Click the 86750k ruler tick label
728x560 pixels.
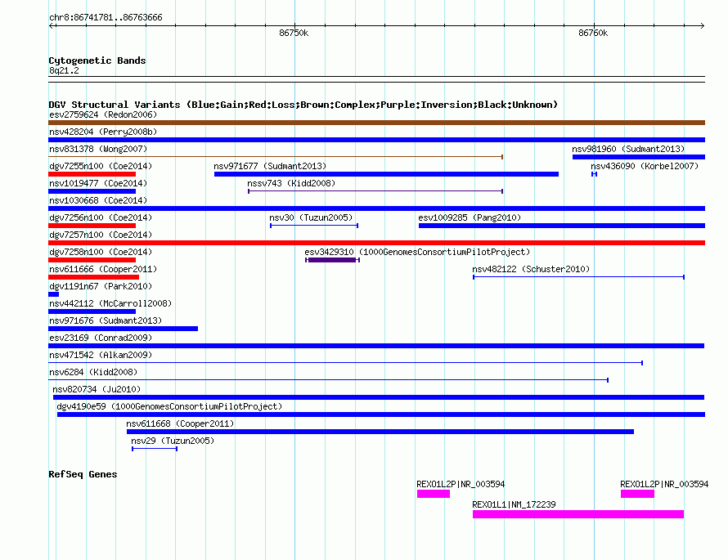[294, 33]
